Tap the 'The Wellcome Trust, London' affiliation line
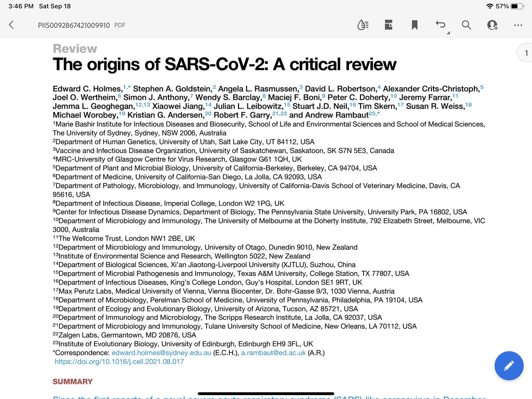This screenshot has width=532, height=399. point(124,239)
